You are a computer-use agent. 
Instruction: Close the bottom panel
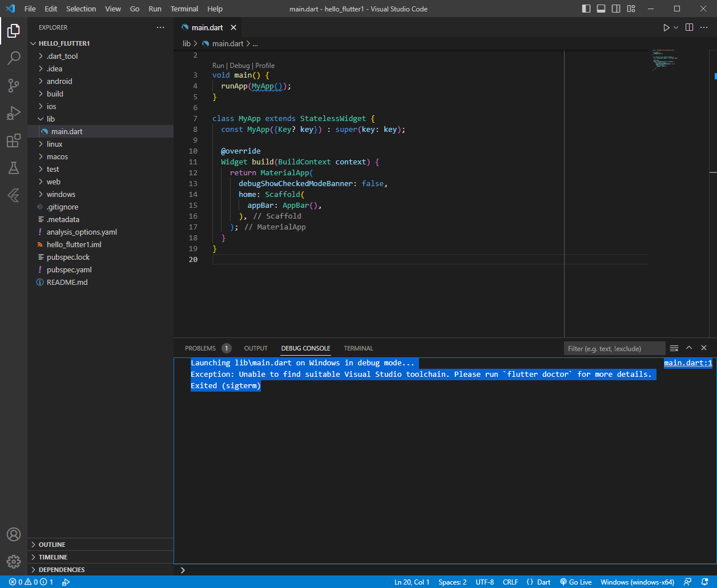704,348
